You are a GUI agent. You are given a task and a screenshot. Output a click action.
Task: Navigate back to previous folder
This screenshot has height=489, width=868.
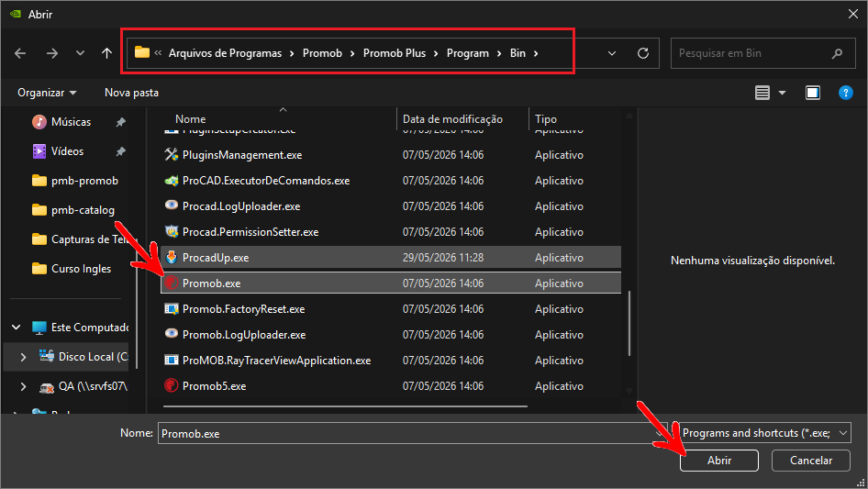pyautogui.click(x=20, y=53)
